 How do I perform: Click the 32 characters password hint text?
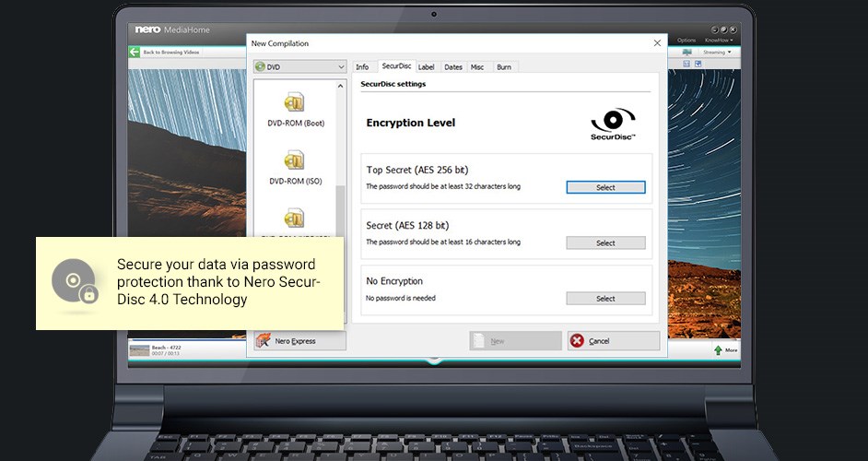pos(443,187)
